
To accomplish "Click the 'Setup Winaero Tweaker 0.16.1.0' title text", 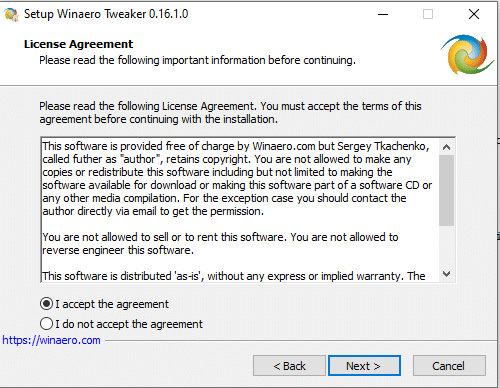I will pos(106,14).
